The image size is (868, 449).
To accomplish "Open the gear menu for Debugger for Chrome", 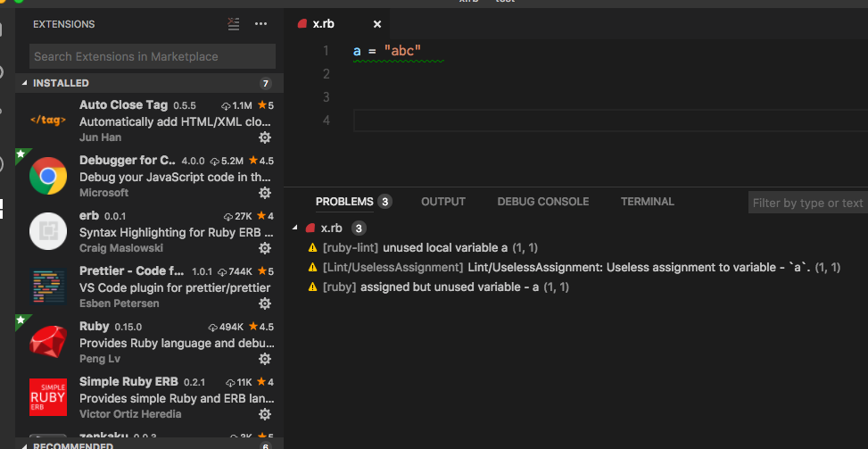I will click(265, 193).
